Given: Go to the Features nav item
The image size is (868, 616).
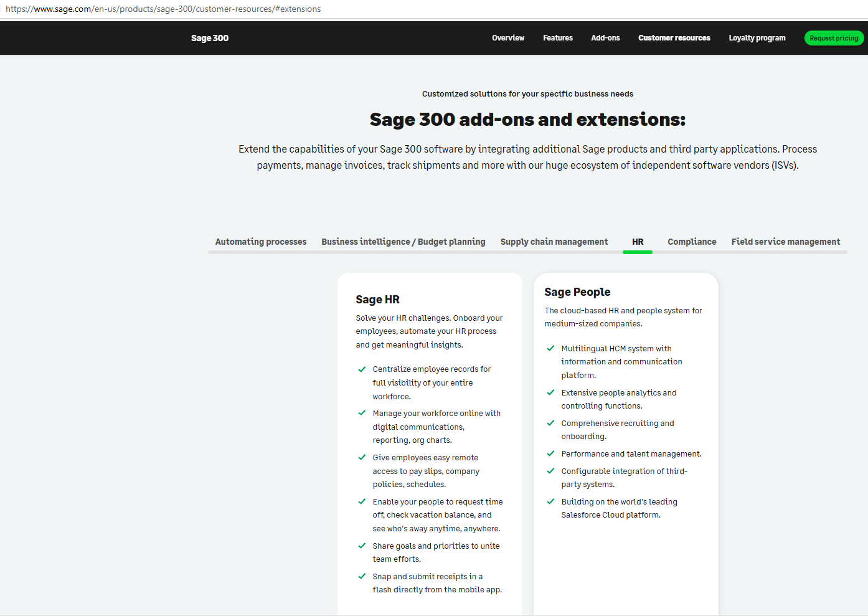Looking at the screenshot, I should 558,38.
